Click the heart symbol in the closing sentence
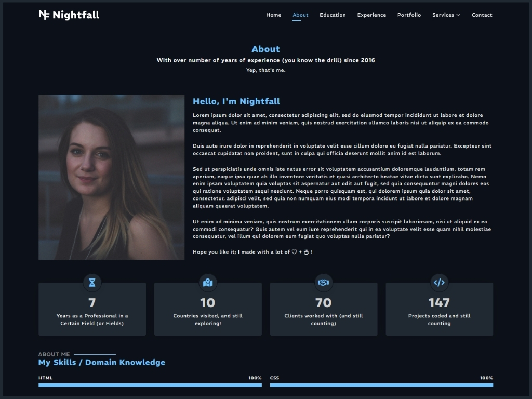This screenshot has width=532, height=399. click(x=294, y=251)
